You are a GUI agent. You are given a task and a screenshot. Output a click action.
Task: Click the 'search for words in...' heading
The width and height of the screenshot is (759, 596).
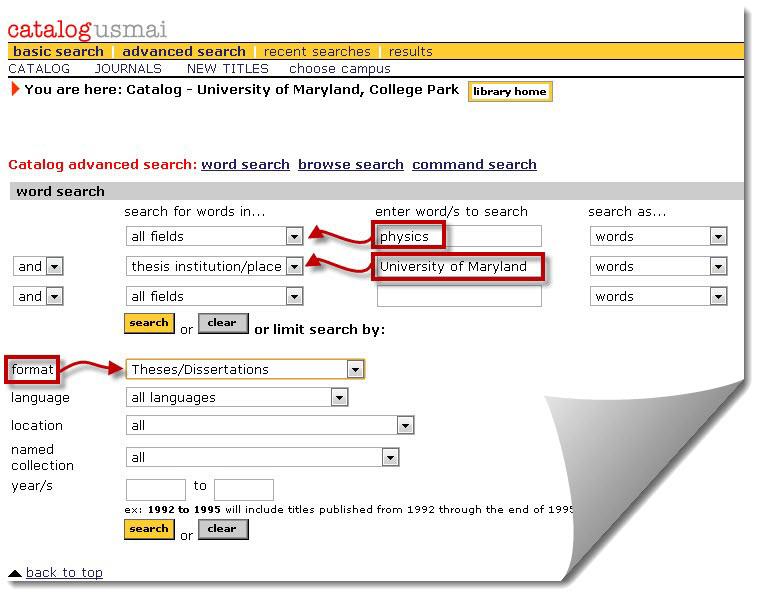coord(195,212)
